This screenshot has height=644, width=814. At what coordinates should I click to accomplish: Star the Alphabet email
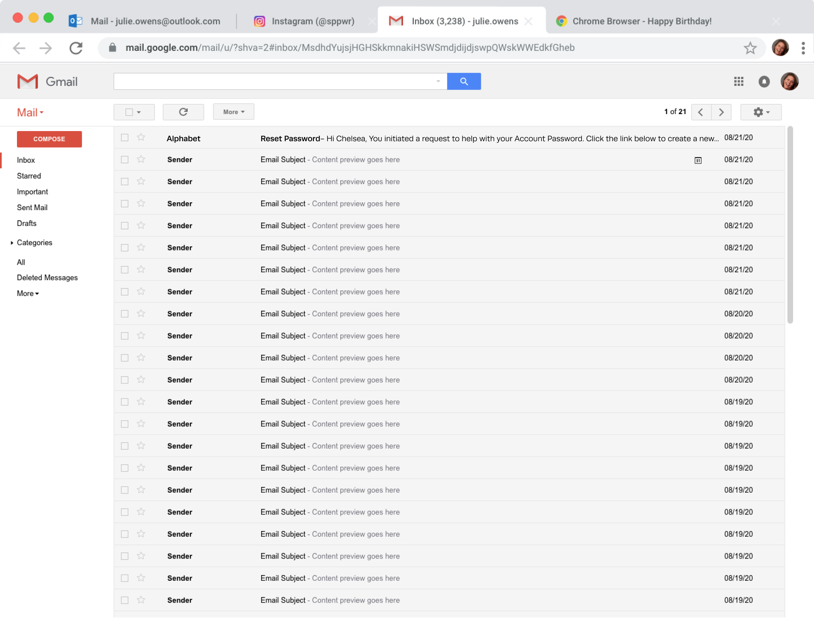point(141,137)
